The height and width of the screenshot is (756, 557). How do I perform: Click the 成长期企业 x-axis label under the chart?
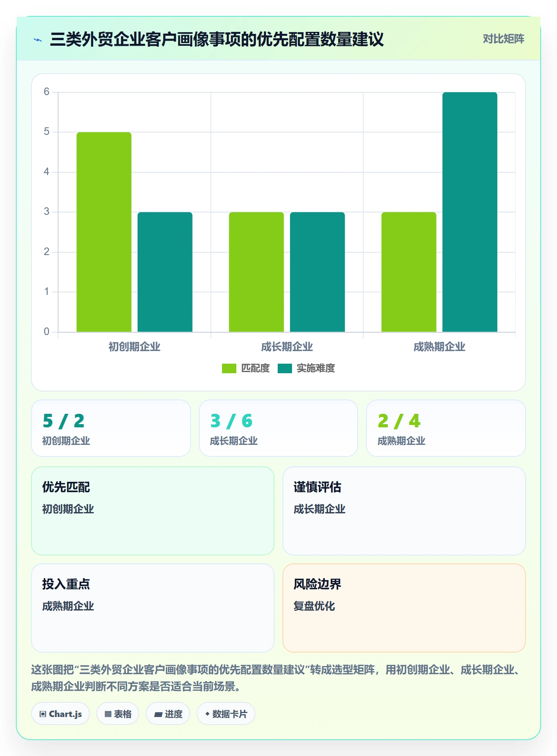pyautogui.click(x=287, y=347)
